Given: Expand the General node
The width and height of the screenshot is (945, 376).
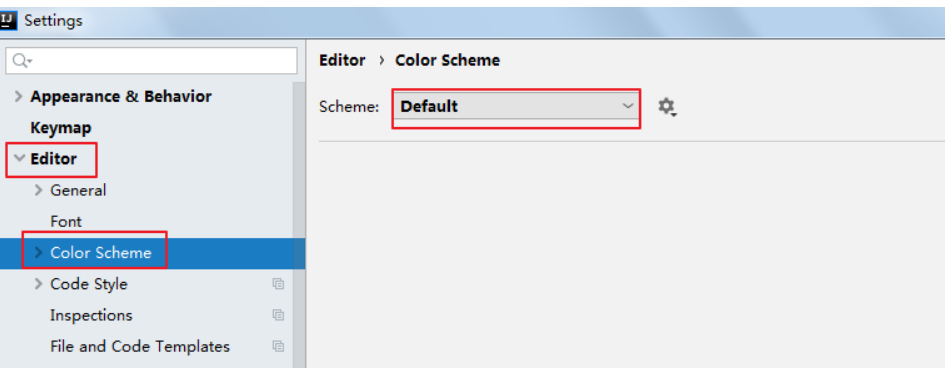Looking at the screenshot, I should pyautogui.click(x=39, y=190).
